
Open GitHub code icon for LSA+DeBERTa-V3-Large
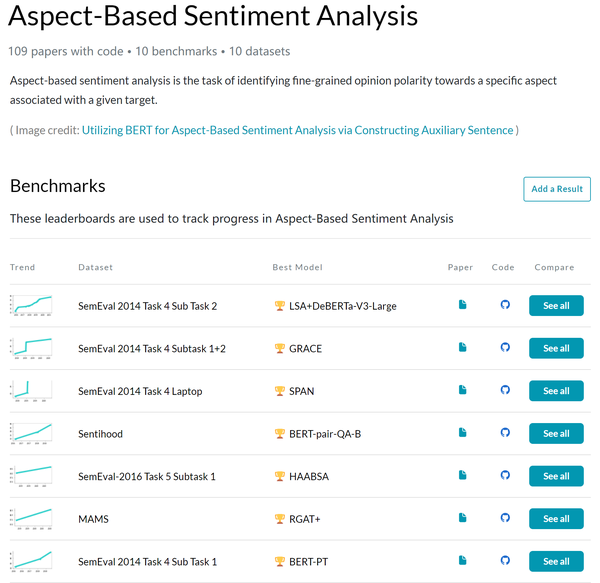pyautogui.click(x=505, y=305)
